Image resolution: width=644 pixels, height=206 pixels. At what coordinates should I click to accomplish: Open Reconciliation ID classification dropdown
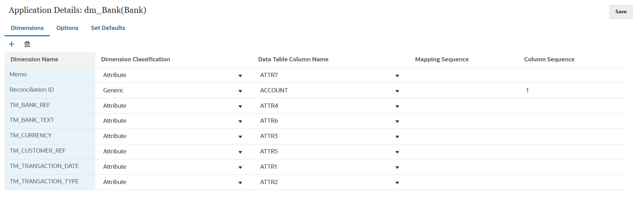point(240,91)
